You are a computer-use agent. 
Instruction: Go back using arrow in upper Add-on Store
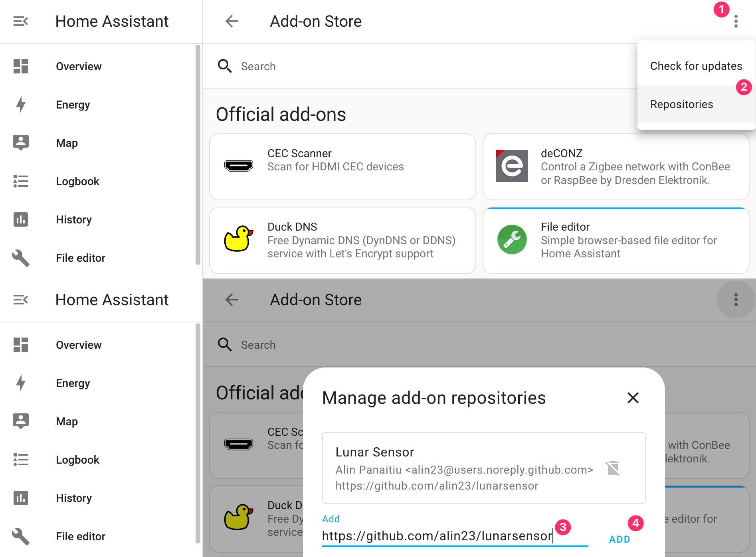coord(232,21)
